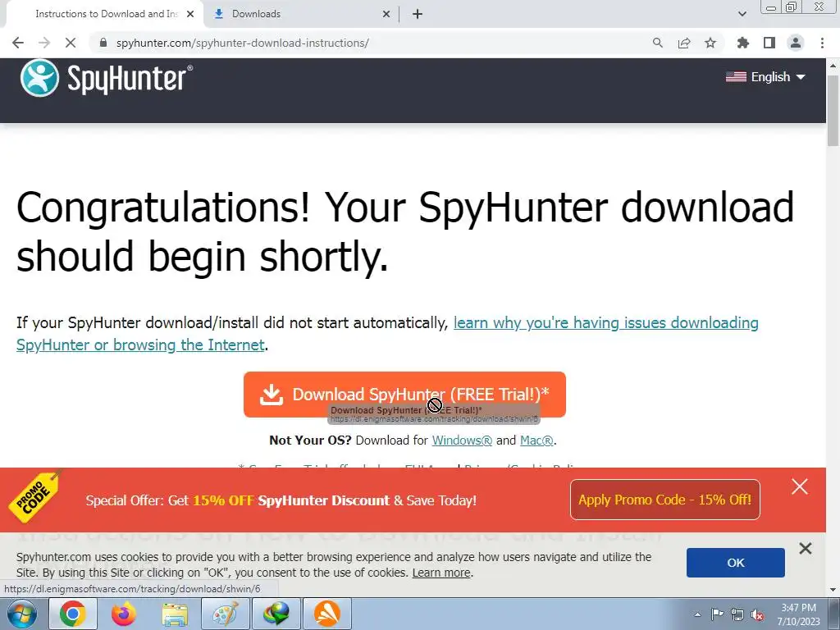Open Chrome three-dot menu

click(x=822, y=43)
